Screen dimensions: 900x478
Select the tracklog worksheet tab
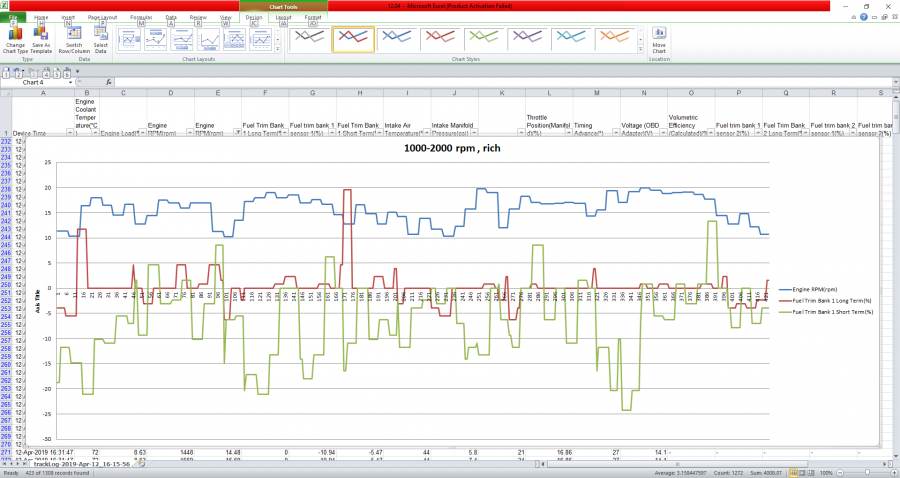(83, 464)
